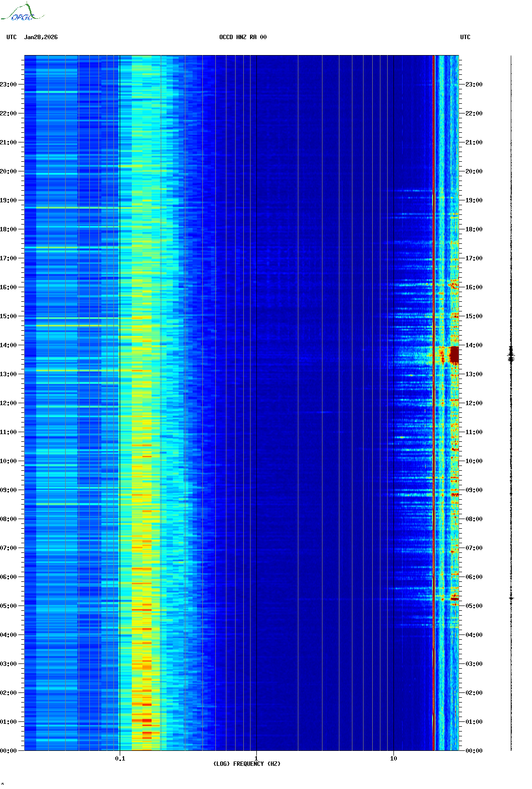Click the UTC label above the right time axis
Screen dimensions: 532x789
point(465,37)
